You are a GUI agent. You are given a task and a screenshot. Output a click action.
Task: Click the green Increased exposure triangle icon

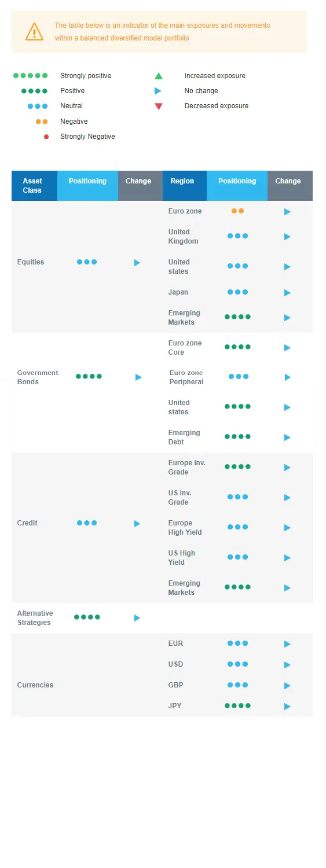tap(159, 76)
